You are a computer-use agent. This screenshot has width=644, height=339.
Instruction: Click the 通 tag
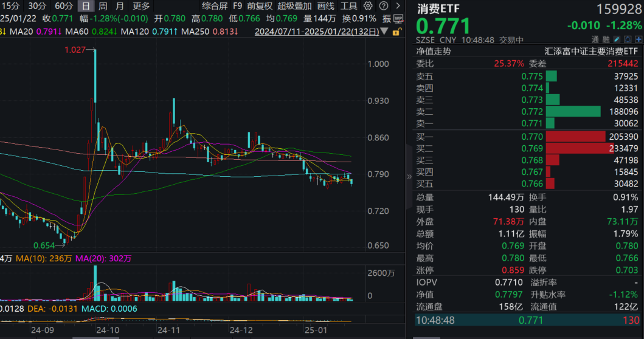pos(595,40)
